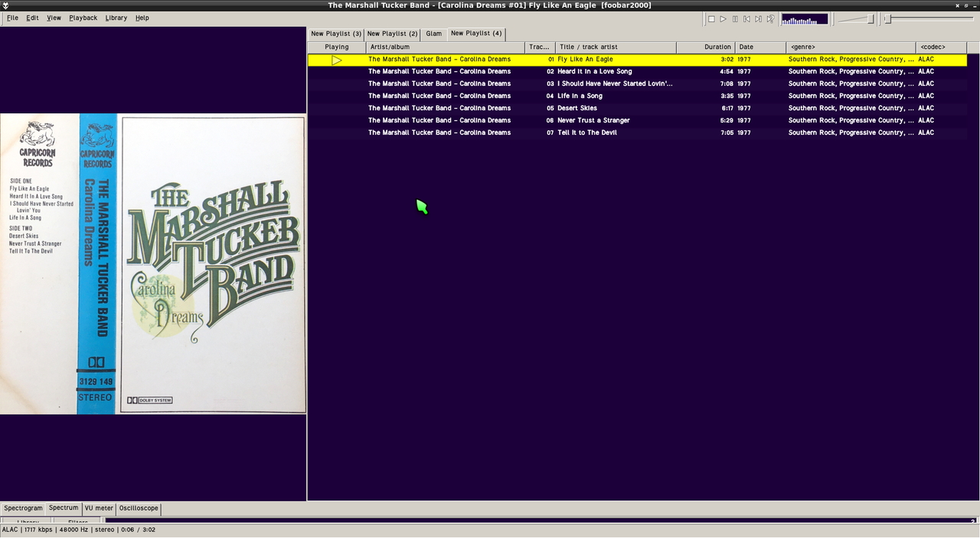
Task: Show the Oscilloscope tab
Action: coord(139,508)
